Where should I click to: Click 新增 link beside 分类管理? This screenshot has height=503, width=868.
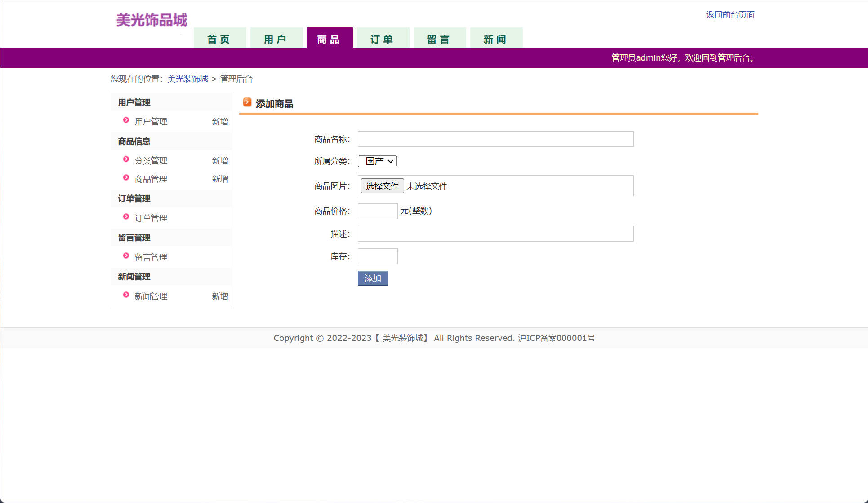coord(220,161)
